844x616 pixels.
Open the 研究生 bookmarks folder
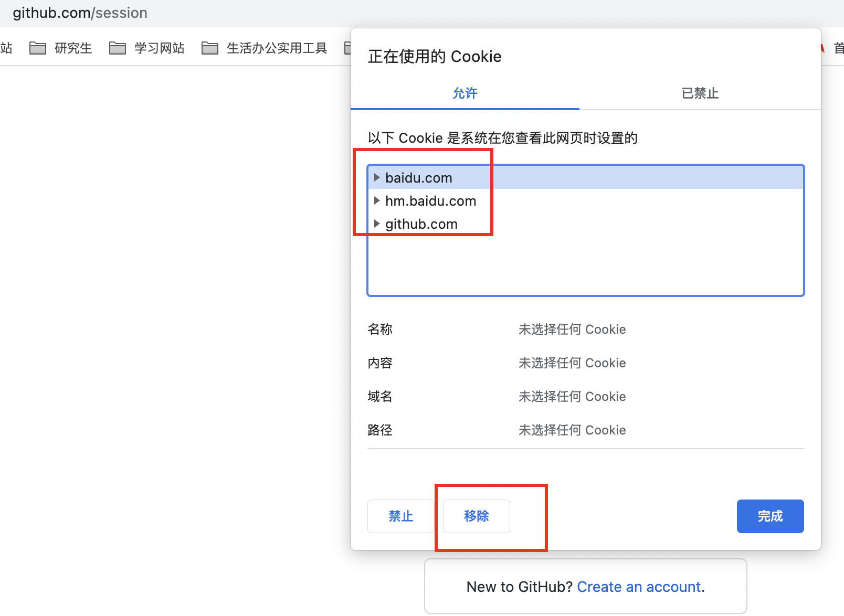click(x=61, y=48)
